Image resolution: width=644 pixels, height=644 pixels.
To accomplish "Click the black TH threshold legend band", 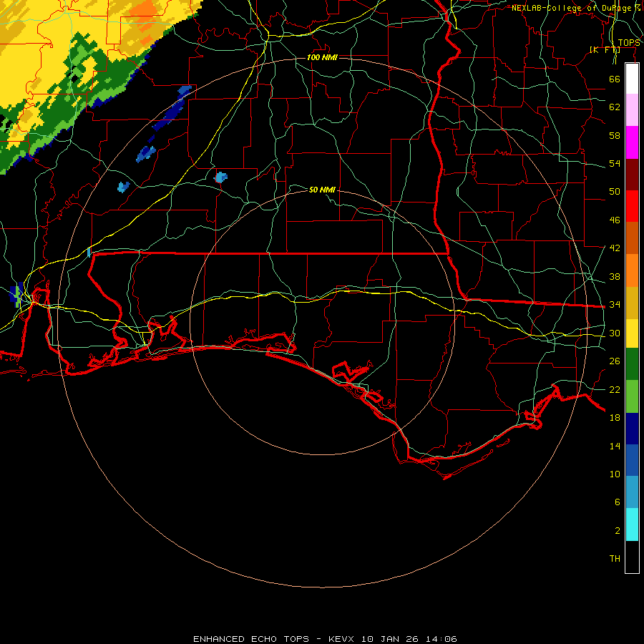I will pyautogui.click(x=632, y=556).
